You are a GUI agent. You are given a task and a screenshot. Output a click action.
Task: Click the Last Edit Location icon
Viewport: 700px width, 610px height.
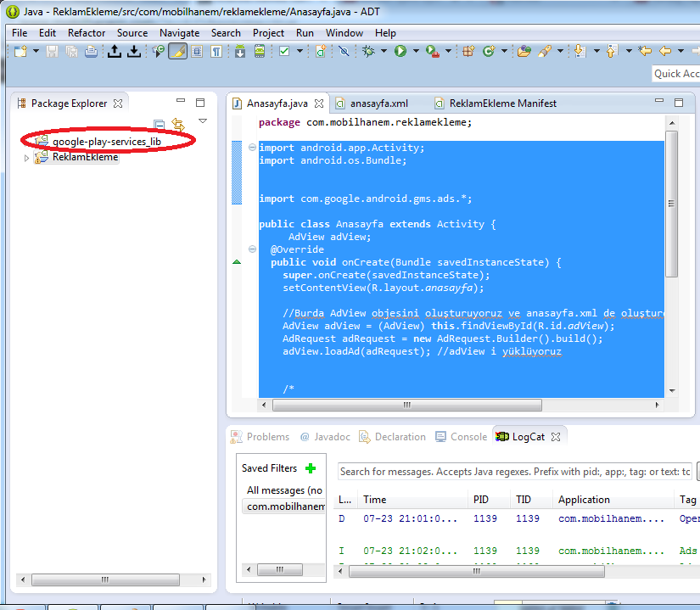click(645, 51)
